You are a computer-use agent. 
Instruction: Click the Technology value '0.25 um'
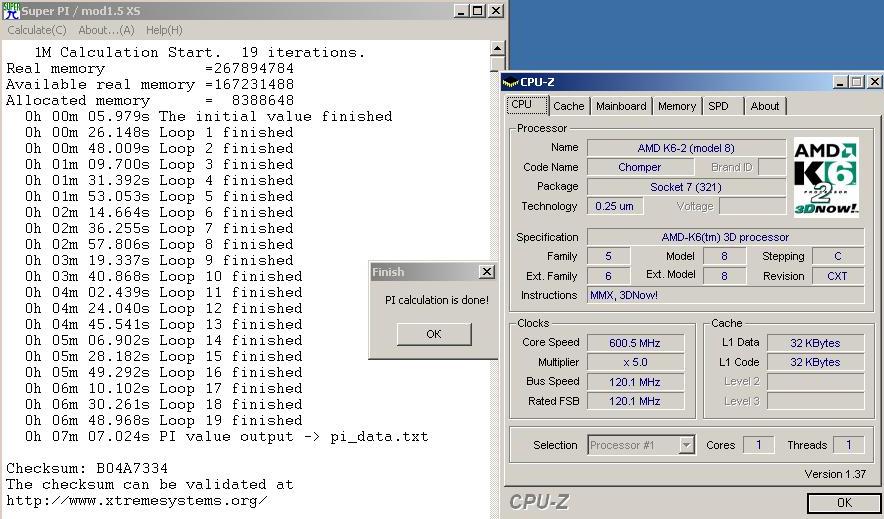click(615, 206)
